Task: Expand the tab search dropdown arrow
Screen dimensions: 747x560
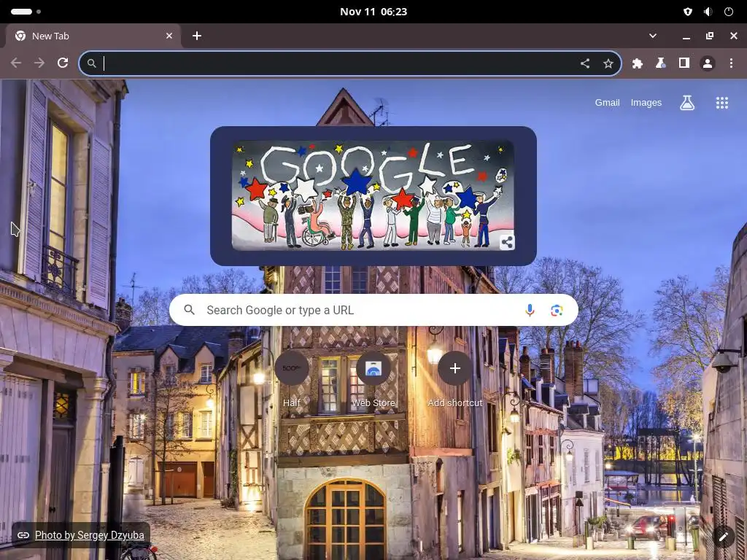Action: tap(653, 36)
